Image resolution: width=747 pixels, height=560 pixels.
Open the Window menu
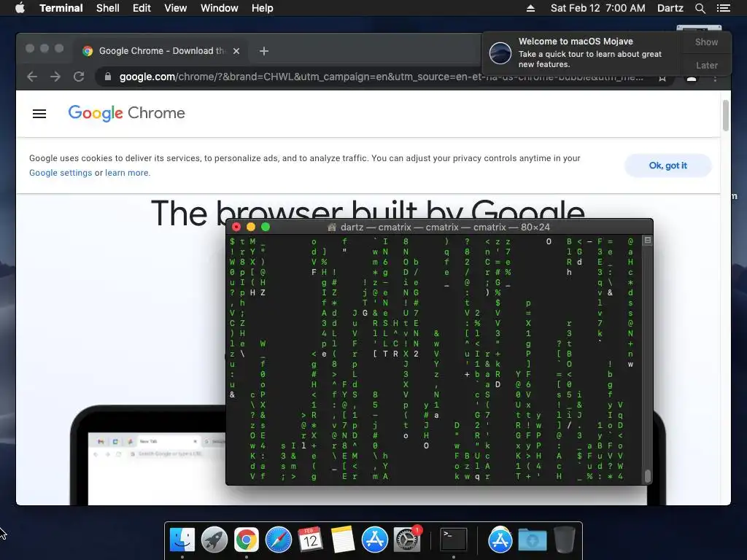219,8
